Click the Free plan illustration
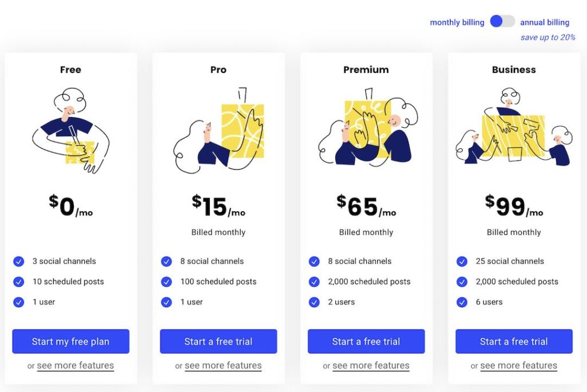The width and height of the screenshot is (587, 392). point(71,131)
